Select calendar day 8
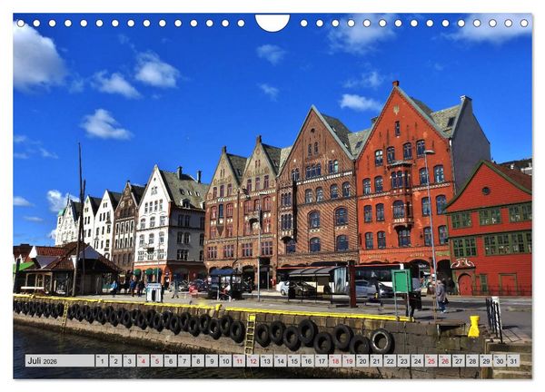The height and width of the screenshot is (392, 545). pyautogui.click(x=198, y=361)
